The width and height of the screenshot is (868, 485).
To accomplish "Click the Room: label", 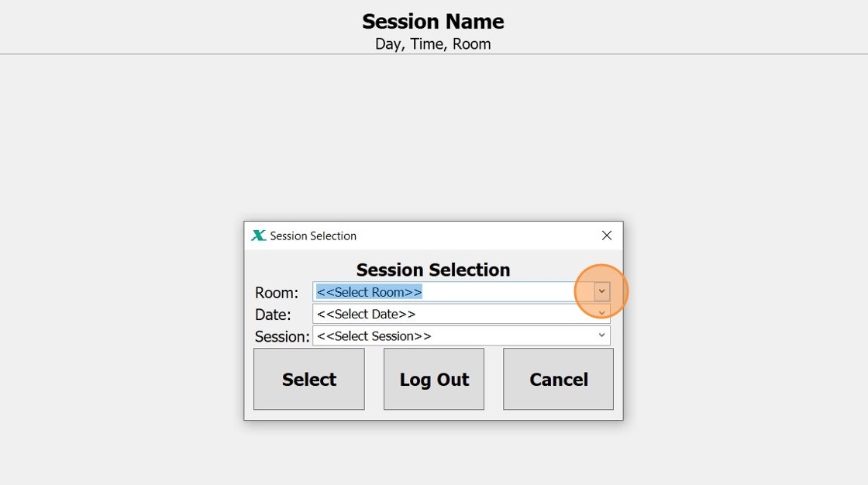I will tap(277, 293).
